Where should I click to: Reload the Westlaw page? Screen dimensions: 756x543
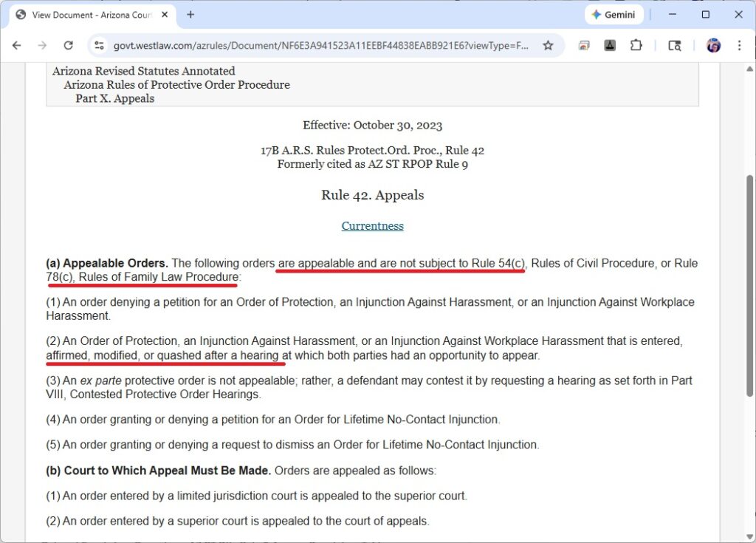[x=68, y=46]
